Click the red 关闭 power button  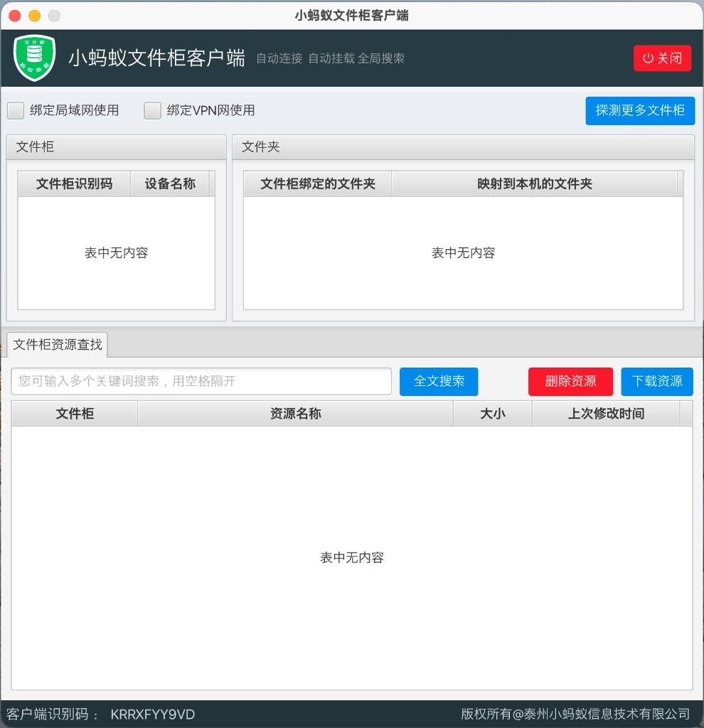(x=662, y=58)
